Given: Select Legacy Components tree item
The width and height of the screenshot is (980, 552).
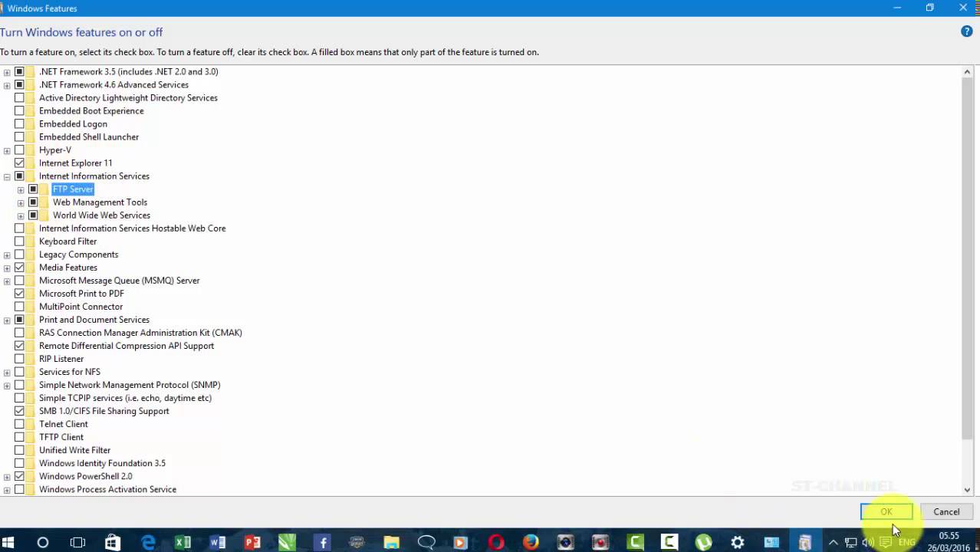Looking at the screenshot, I should pos(78,255).
